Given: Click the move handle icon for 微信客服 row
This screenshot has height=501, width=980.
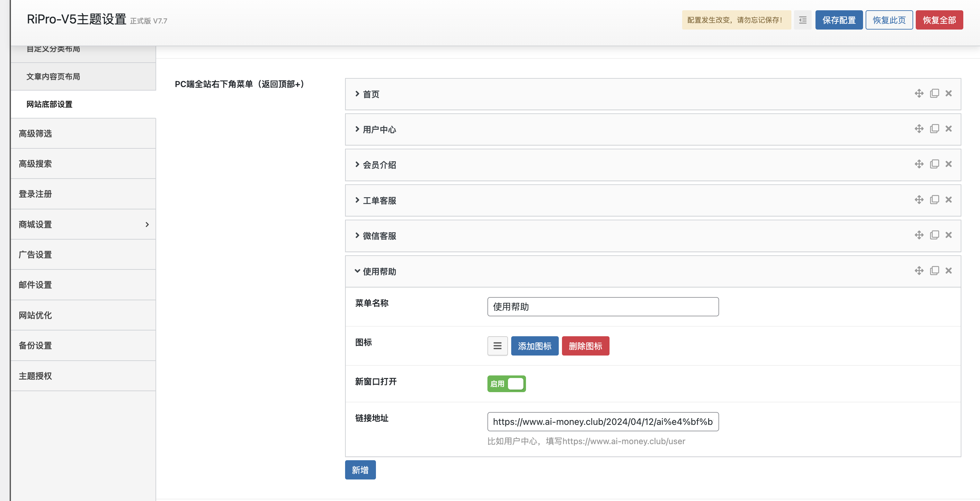Looking at the screenshot, I should pyautogui.click(x=919, y=235).
